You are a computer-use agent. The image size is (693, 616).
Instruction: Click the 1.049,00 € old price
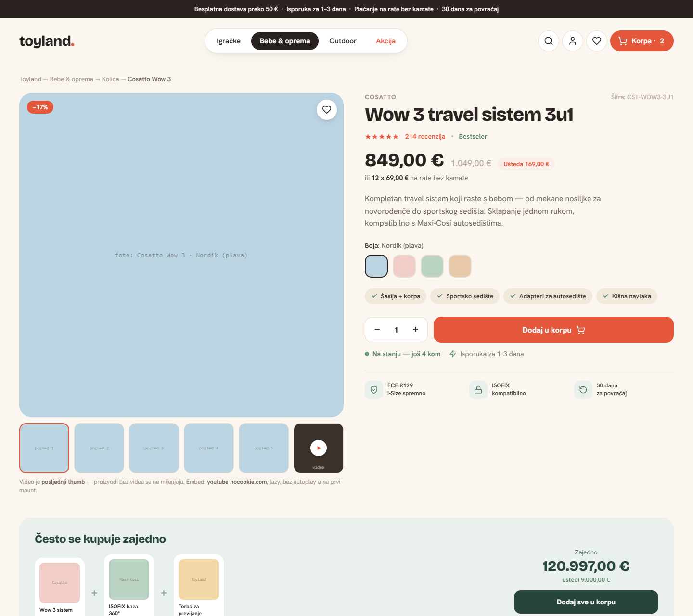point(471,163)
